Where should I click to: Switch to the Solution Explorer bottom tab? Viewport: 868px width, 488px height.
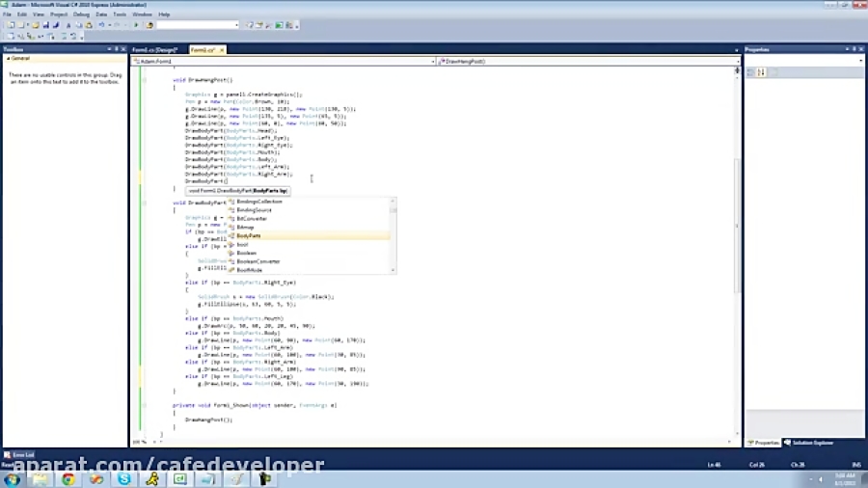click(x=809, y=443)
